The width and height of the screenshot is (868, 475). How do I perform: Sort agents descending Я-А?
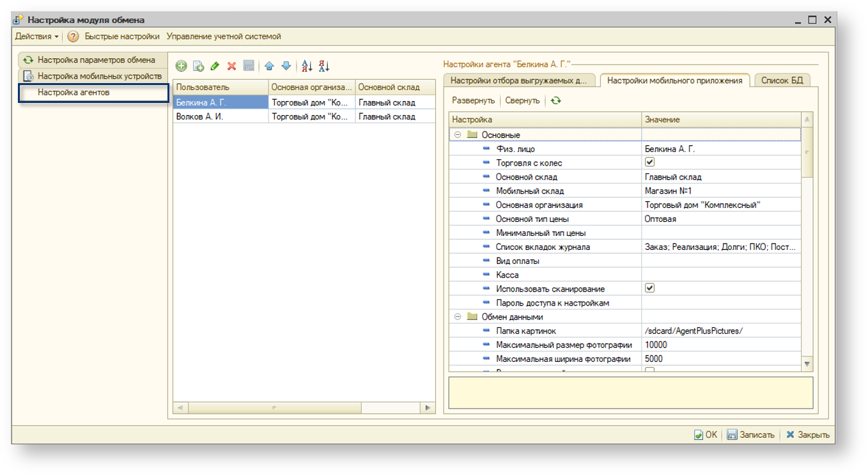click(323, 66)
